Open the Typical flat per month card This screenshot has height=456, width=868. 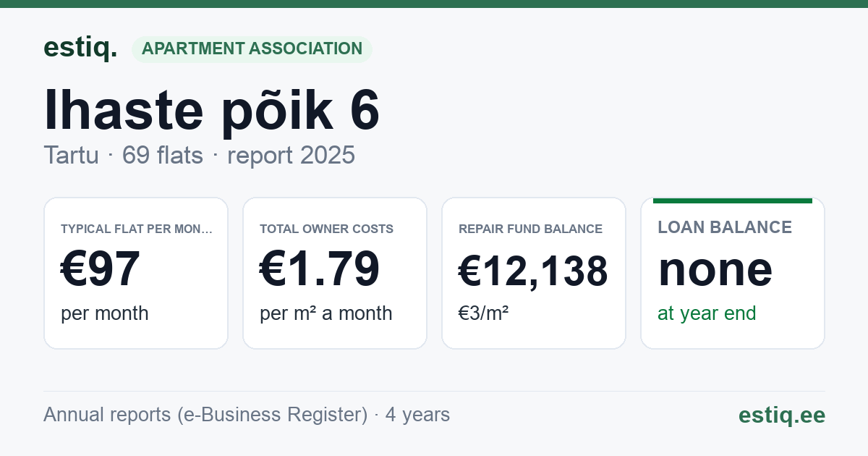(x=136, y=273)
